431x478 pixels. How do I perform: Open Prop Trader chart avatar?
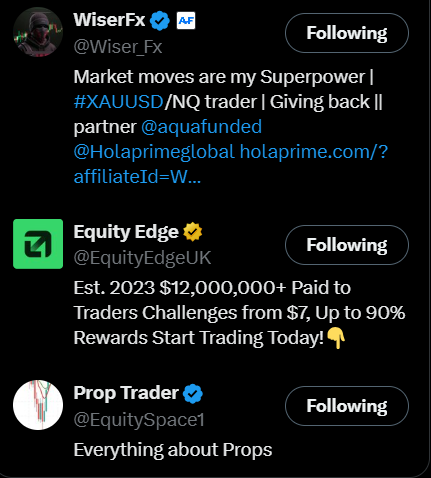[x=38, y=405]
